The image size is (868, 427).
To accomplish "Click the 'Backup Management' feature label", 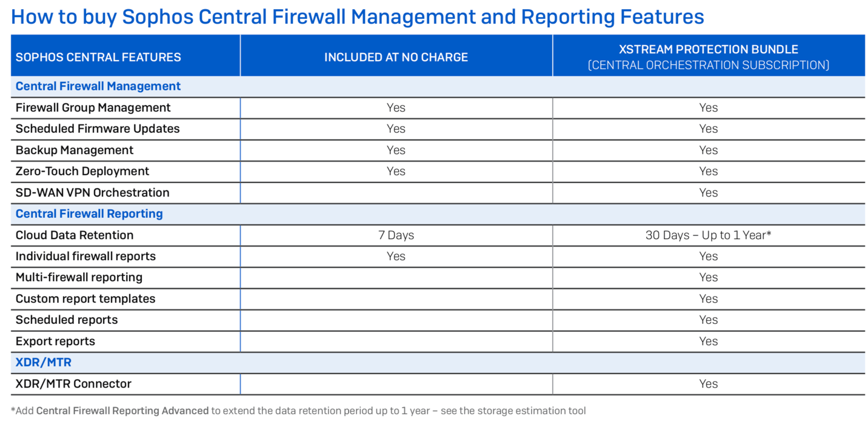I will [x=75, y=150].
